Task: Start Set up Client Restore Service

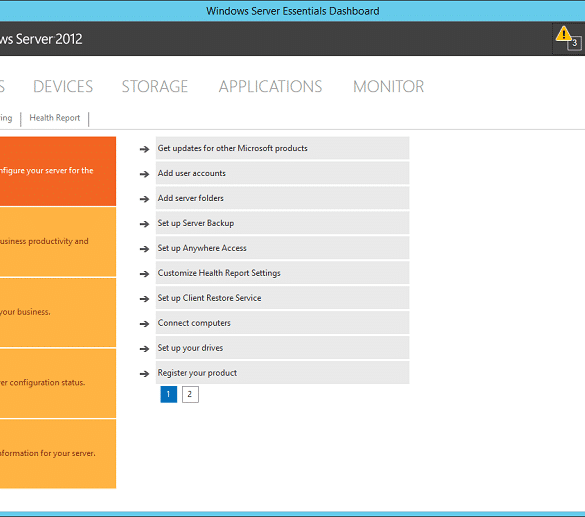Action: [x=282, y=298]
